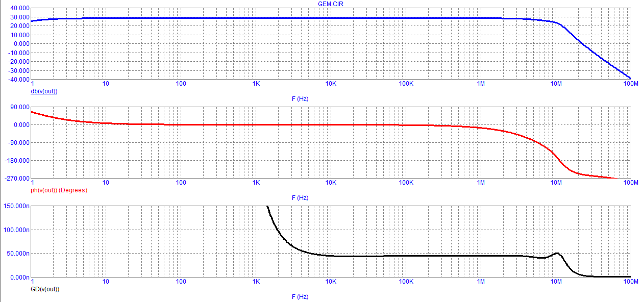Click the 50.000n group delay axis value

pyautogui.click(x=18, y=254)
